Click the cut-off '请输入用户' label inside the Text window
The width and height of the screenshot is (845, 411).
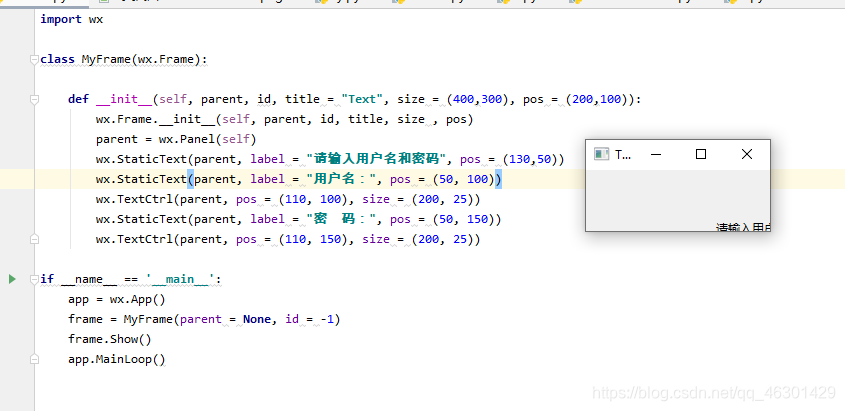(x=743, y=228)
